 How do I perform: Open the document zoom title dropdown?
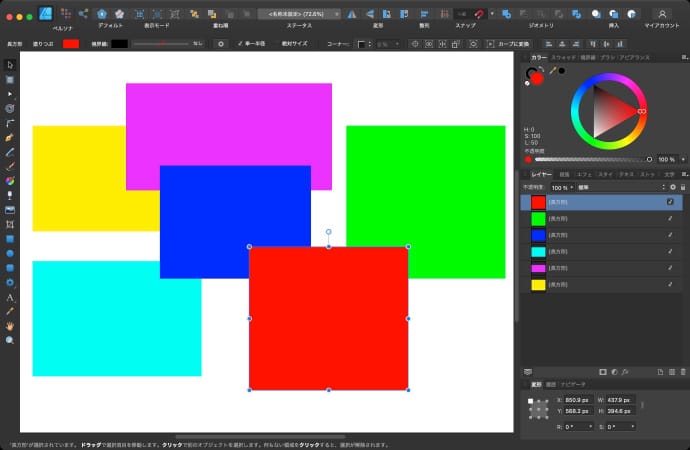pos(298,14)
